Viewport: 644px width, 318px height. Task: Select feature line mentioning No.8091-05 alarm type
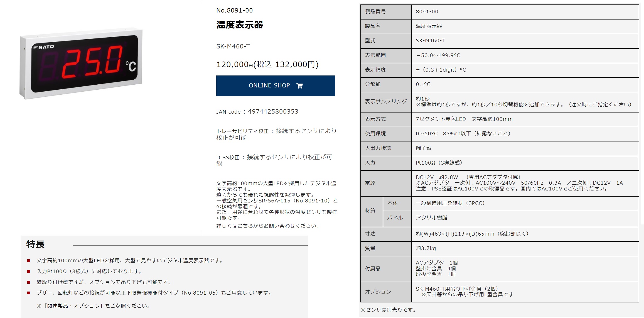point(155,293)
